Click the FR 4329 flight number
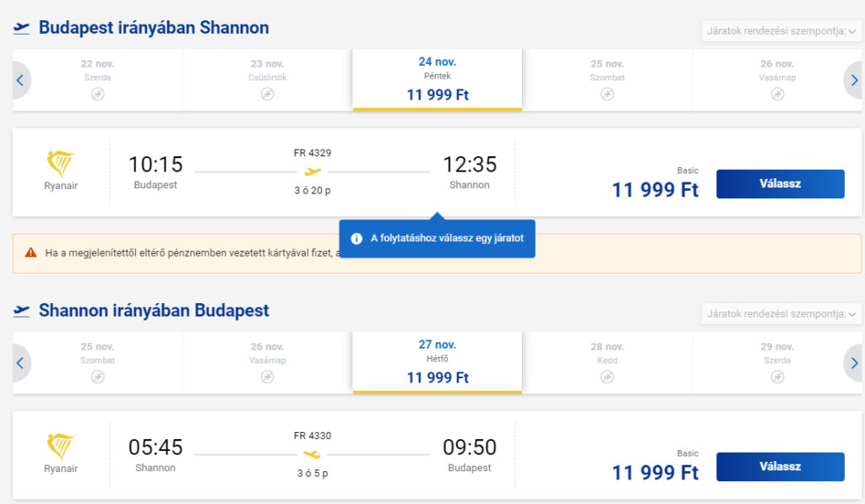 tap(312, 153)
